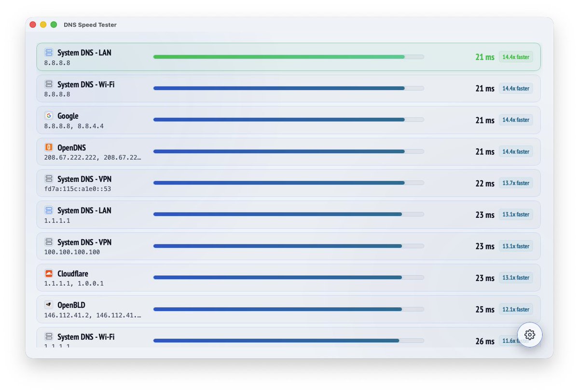Select the 'Cloudflare' provider name
This screenshot has width=579, height=392.
(x=73, y=273)
